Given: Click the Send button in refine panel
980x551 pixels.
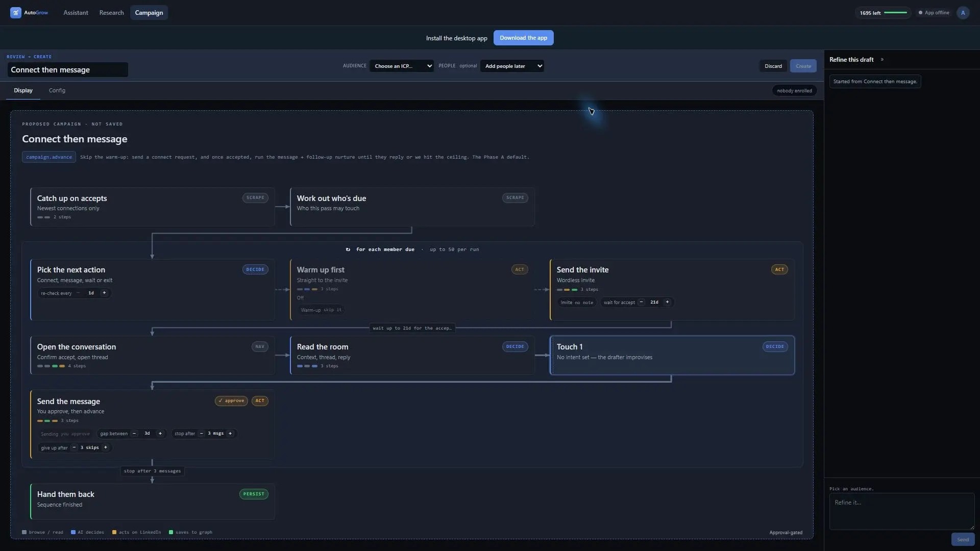Looking at the screenshot, I should click(x=963, y=540).
